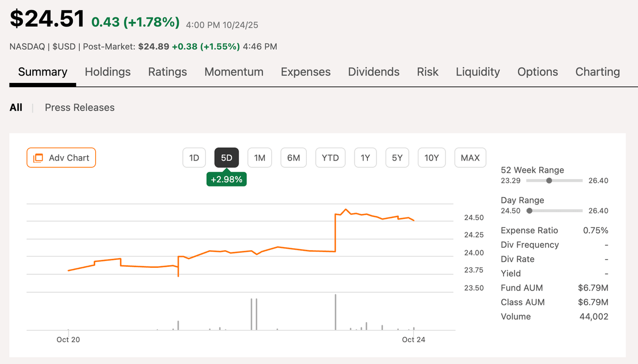Click the Adv Chart window icon

tap(38, 158)
